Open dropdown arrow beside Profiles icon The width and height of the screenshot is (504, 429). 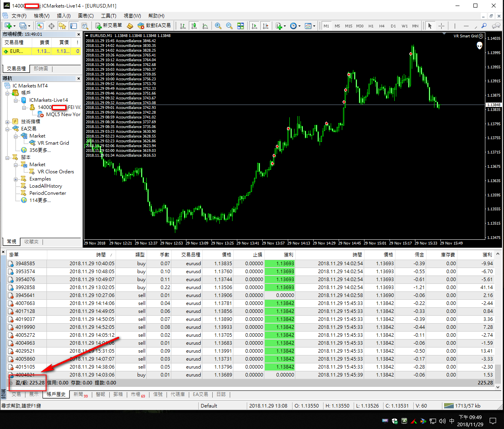[29, 26]
